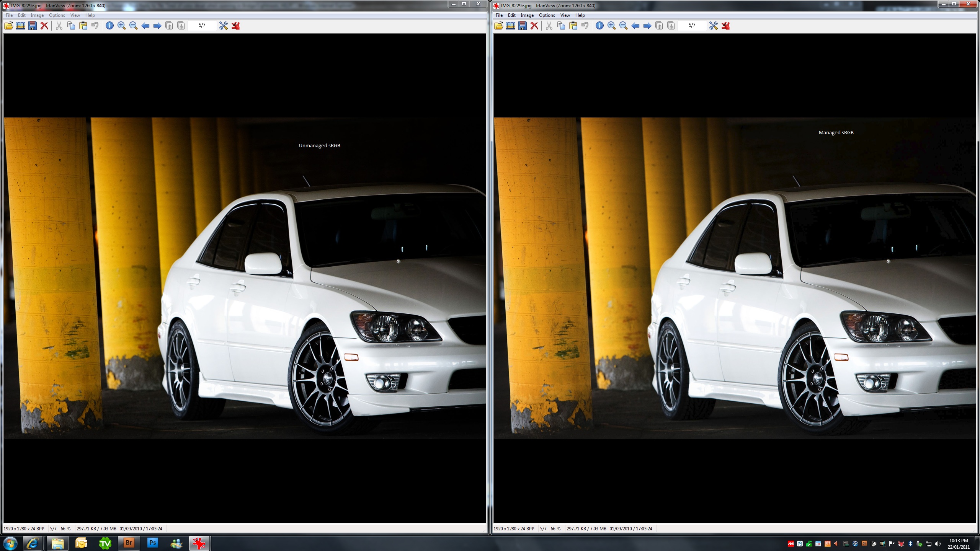Click red IrfanView About icon, right window

tap(725, 26)
